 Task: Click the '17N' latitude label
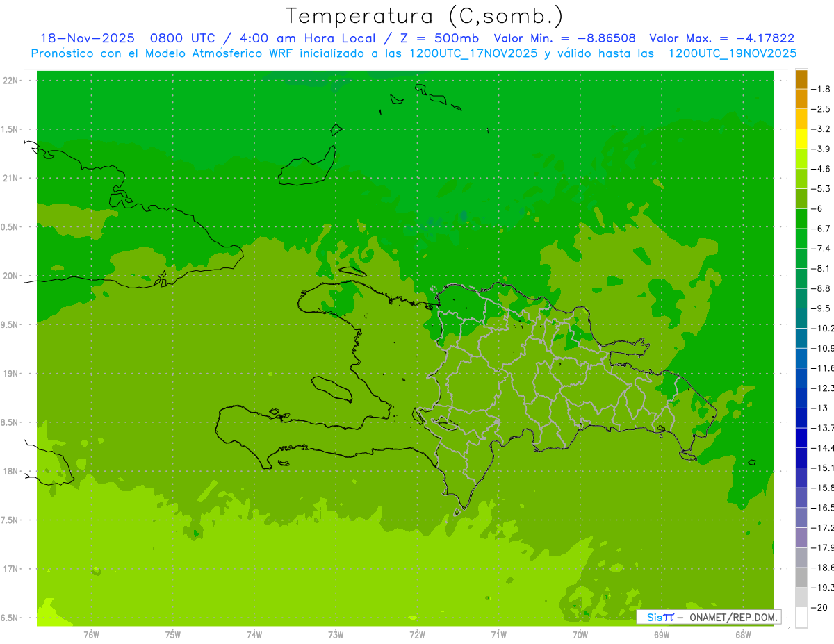tap(10, 569)
